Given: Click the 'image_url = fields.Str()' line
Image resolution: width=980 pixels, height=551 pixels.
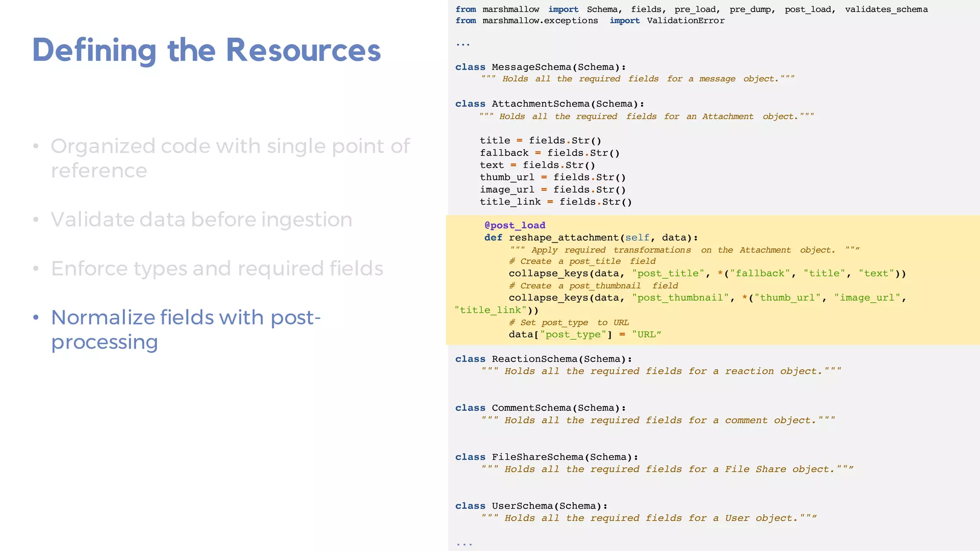Looking at the screenshot, I should [553, 190].
